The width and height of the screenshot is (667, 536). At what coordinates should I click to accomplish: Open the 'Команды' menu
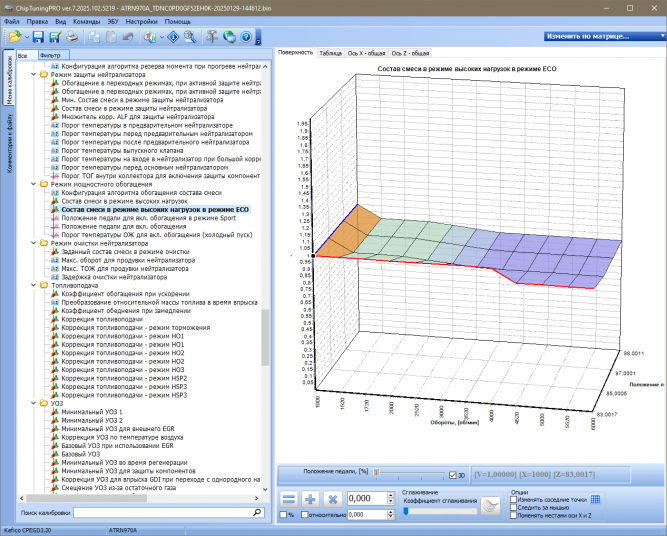coord(86,21)
